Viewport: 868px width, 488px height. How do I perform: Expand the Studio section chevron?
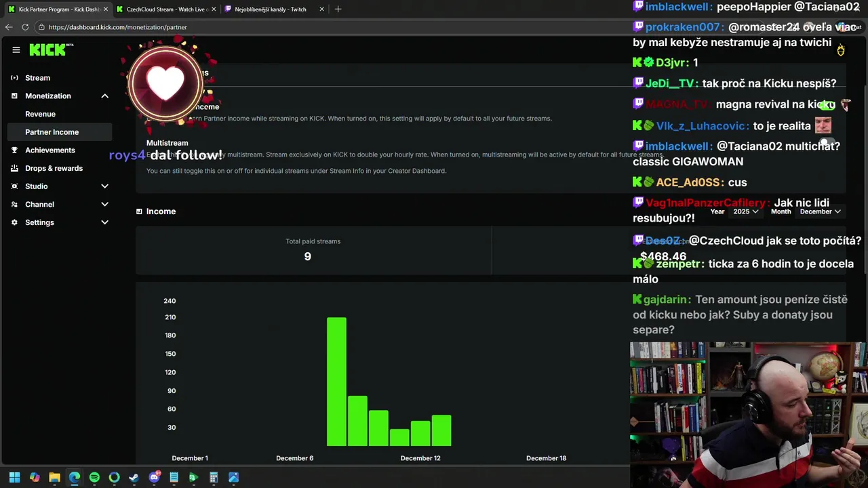[104, 186]
